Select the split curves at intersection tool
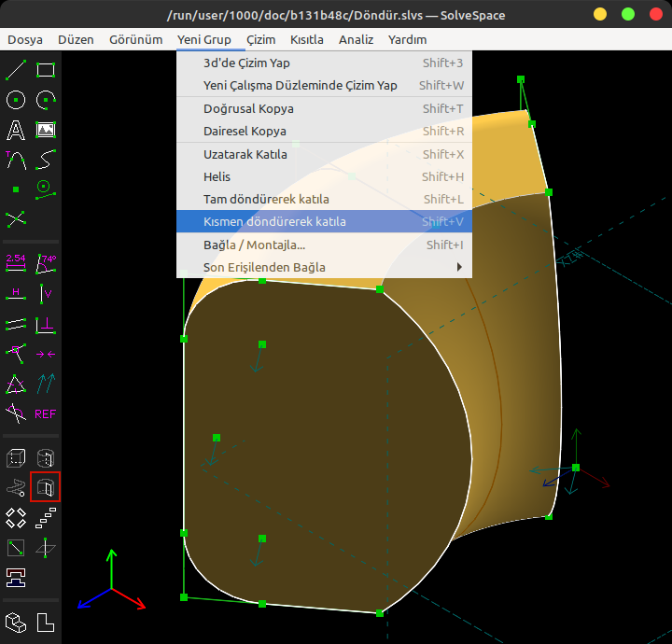The image size is (672, 644). coord(16,219)
